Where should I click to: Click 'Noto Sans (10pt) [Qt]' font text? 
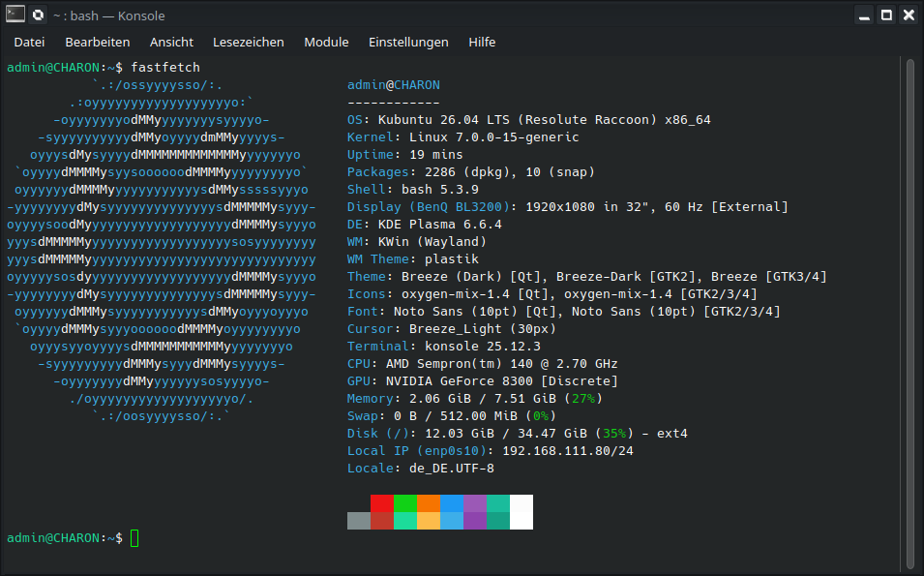click(x=475, y=312)
